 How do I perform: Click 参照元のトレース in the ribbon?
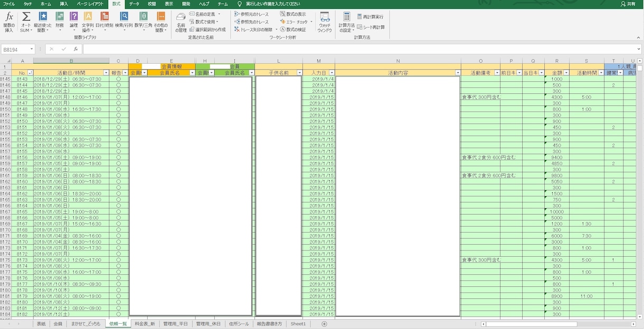251,14
